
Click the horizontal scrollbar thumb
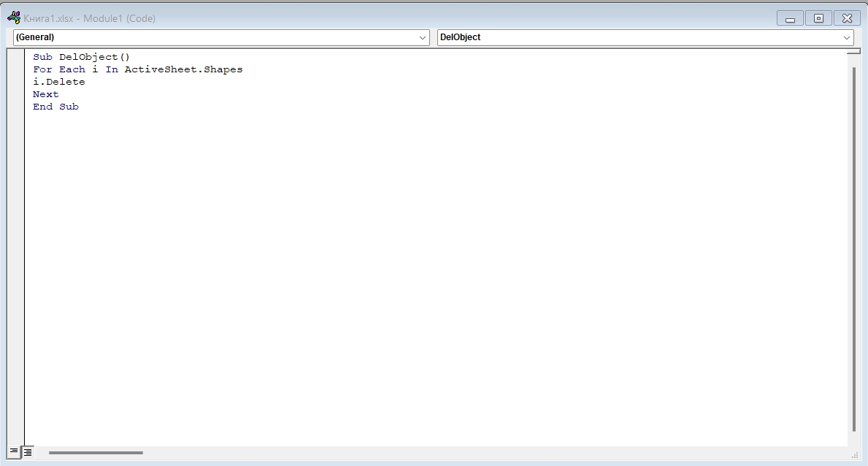[x=96, y=453]
